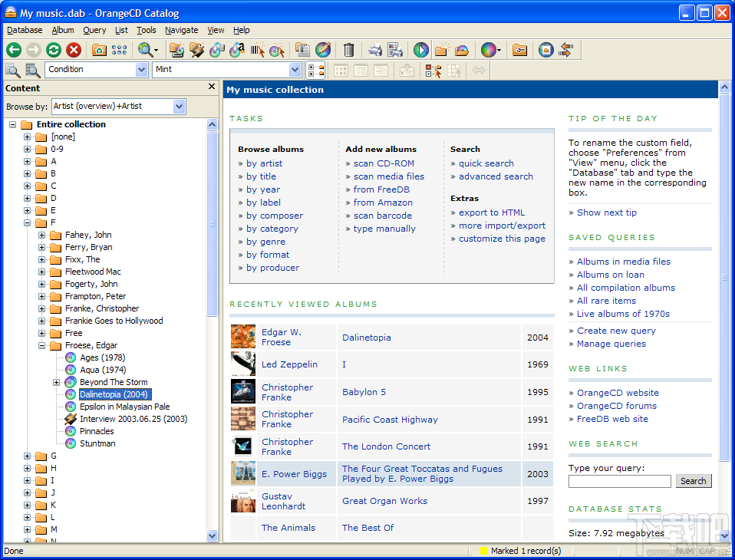The height and width of the screenshot is (560, 735).
Task: Open the Navigate menu
Action: (181, 30)
